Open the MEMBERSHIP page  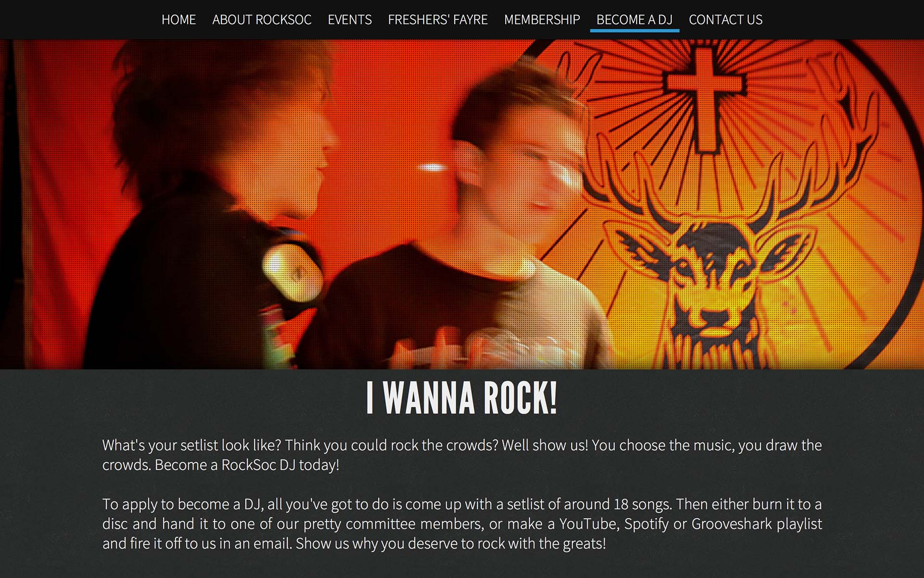[x=542, y=20]
